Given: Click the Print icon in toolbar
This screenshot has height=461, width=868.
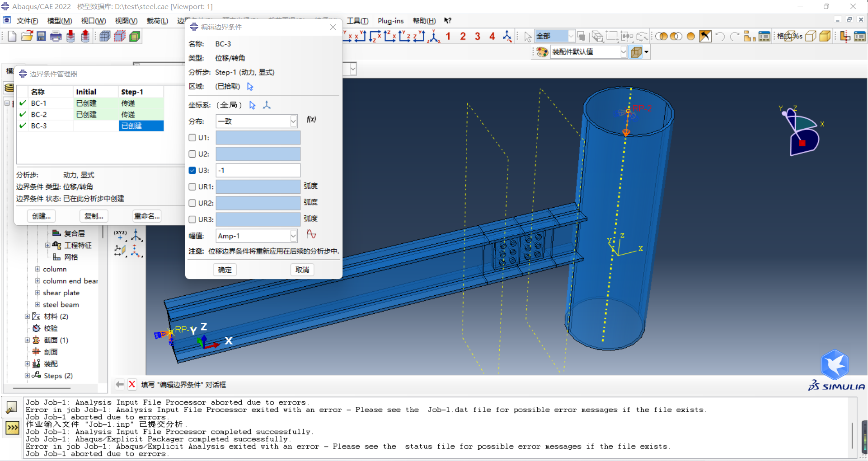Looking at the screenshot, I should tap(56, 36).
